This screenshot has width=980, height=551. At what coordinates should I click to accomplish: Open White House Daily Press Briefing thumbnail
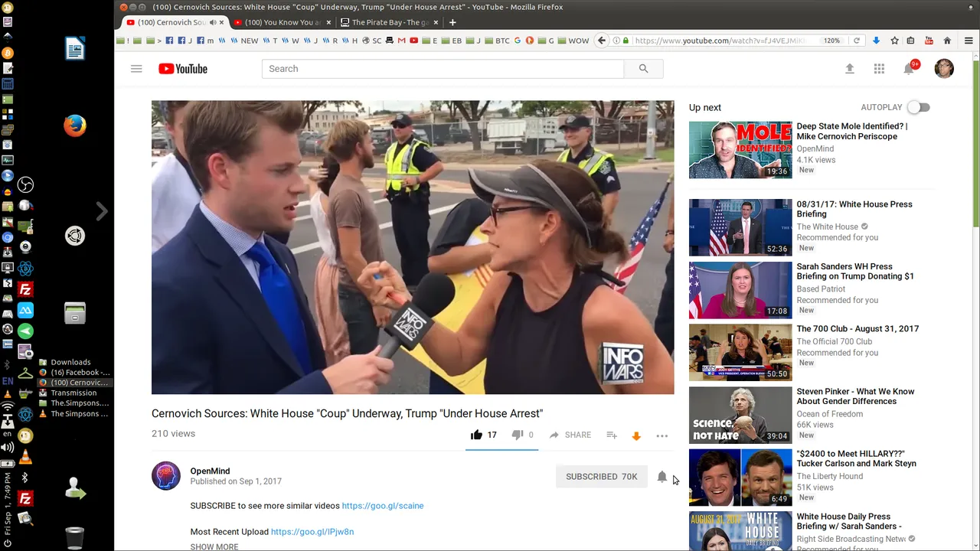click(x=740, y=531)
